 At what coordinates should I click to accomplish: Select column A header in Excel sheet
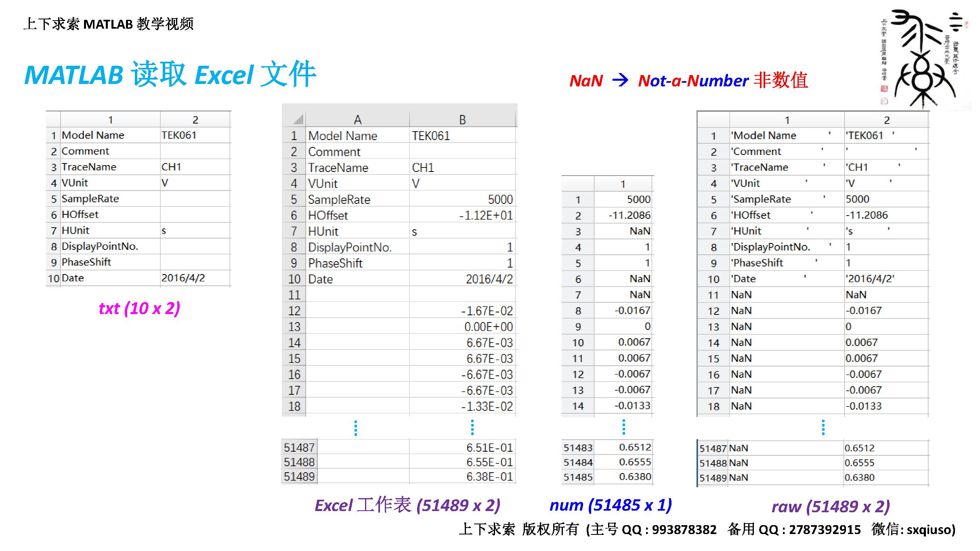click(x=357, y=119)
